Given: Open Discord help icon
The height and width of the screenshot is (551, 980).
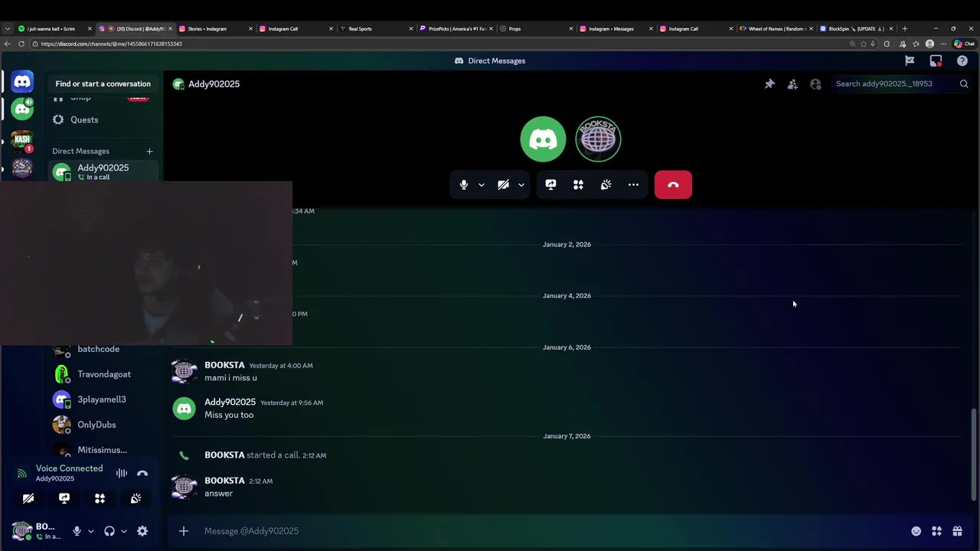Looking at the screenshot, I should [x=962, y=60].
